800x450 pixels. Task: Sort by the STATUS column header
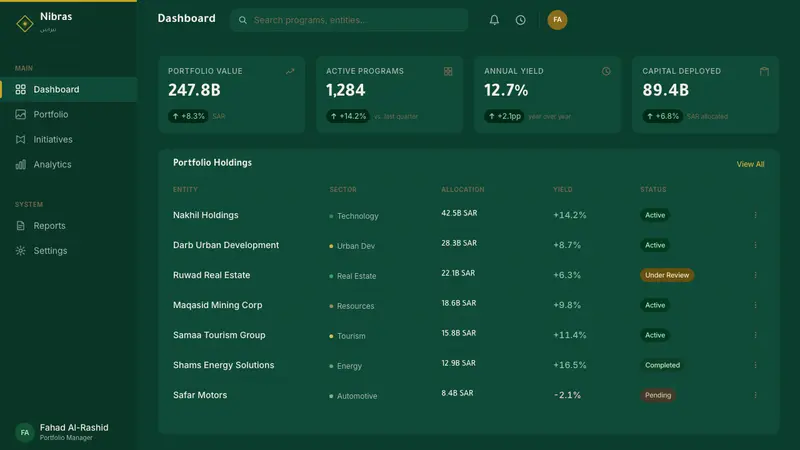click(x=653, y=189)
